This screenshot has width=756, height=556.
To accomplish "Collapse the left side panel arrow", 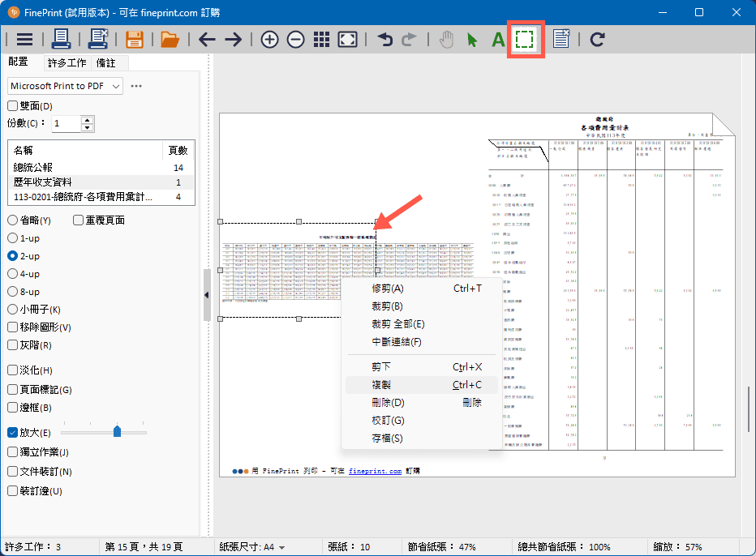I will (x=207, y=295).
